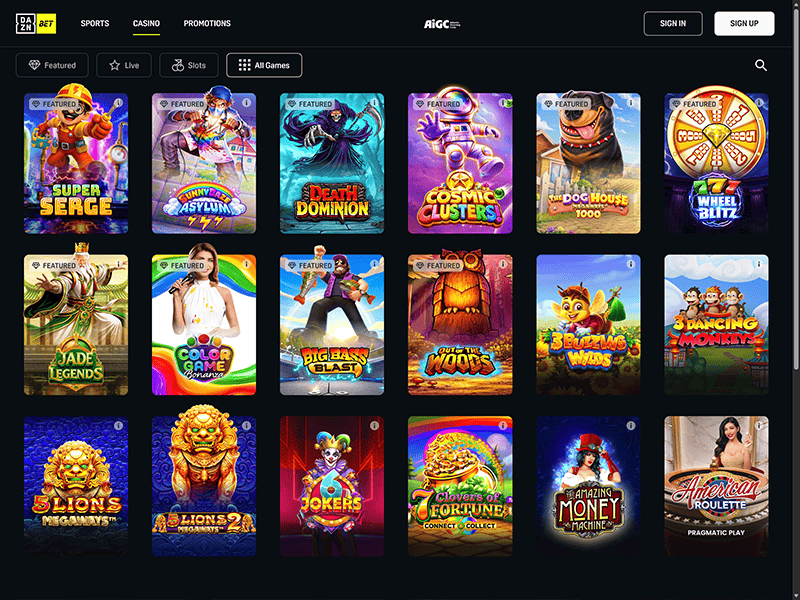Click the search magnifier icon
800x600 pixels.
click(761, 65)
